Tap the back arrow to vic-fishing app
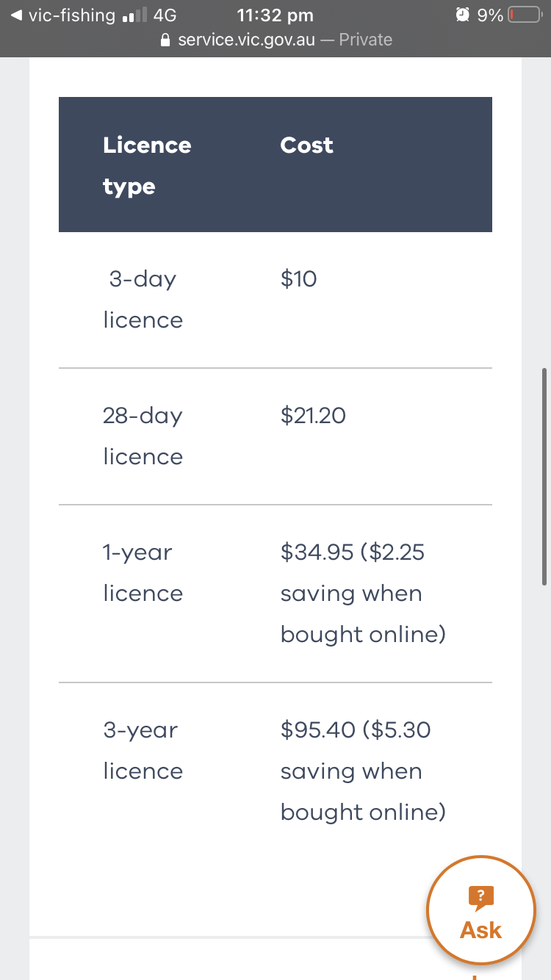The width and height of the screenshot is (551, 980). pyautogui.click(x=16, y=15)
